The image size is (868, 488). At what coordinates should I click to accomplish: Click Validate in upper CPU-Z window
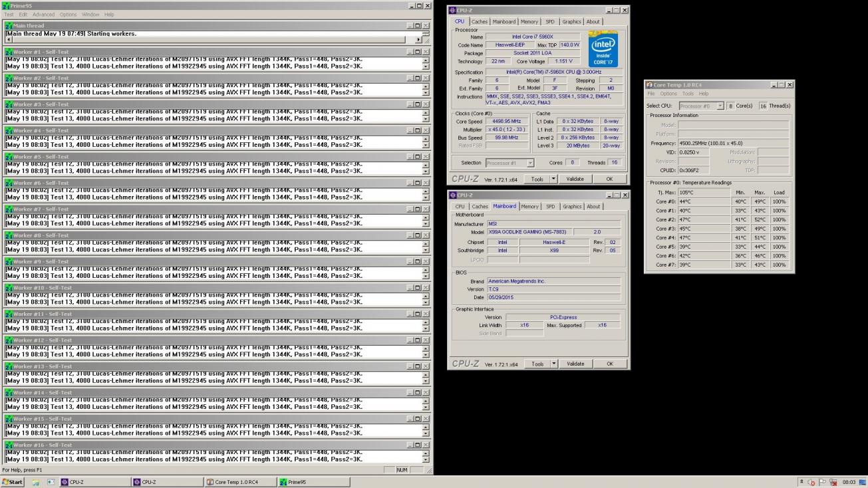tap(575, 179)
